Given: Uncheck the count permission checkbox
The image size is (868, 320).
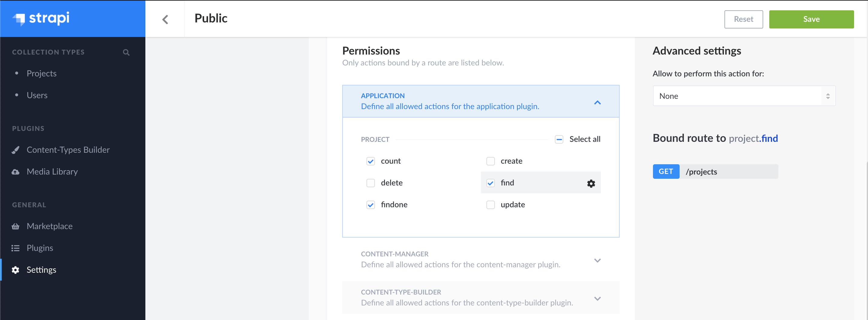Looking at the screenshot, I should [370, 161].
